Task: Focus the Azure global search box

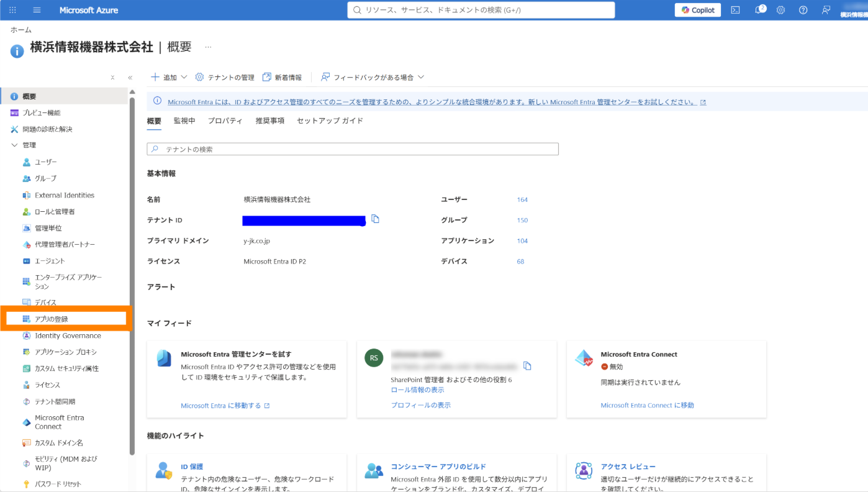Action: 481,10
